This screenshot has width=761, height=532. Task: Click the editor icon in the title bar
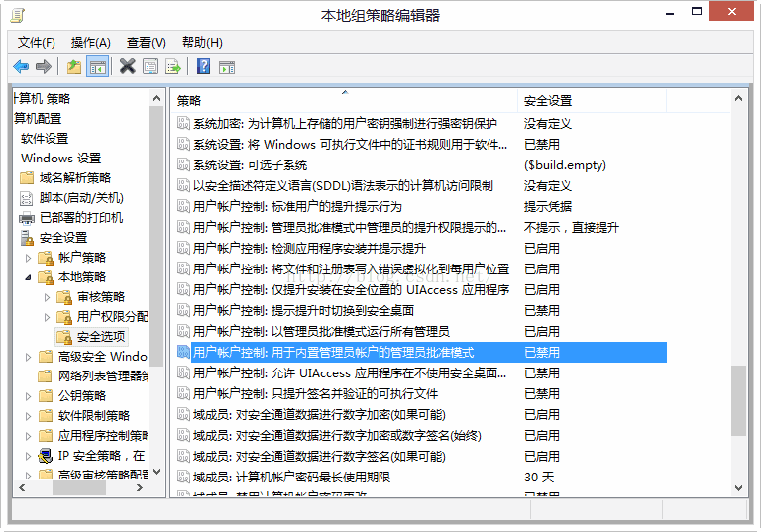click(x=18, y=15)
